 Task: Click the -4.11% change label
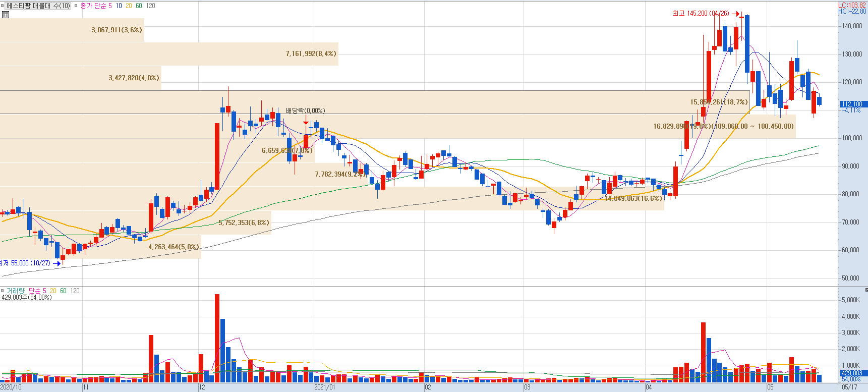pos(851,110)
